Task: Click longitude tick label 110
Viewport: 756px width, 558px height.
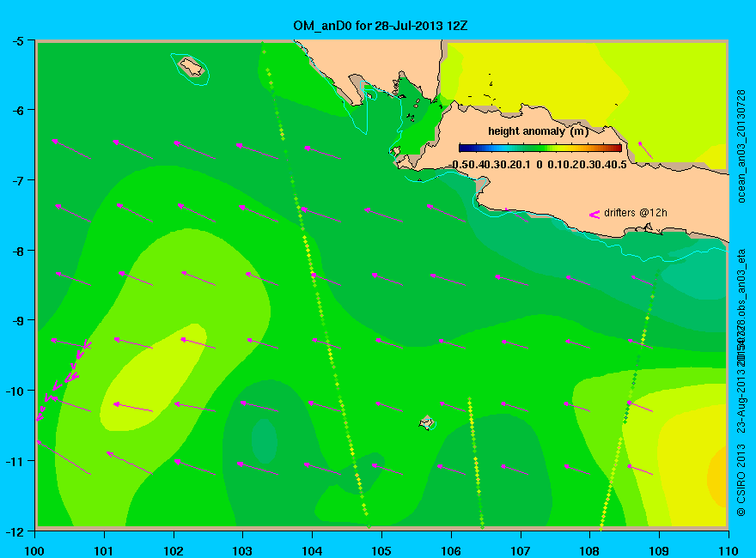Action: pyautogui.click(x=728, y=551)
